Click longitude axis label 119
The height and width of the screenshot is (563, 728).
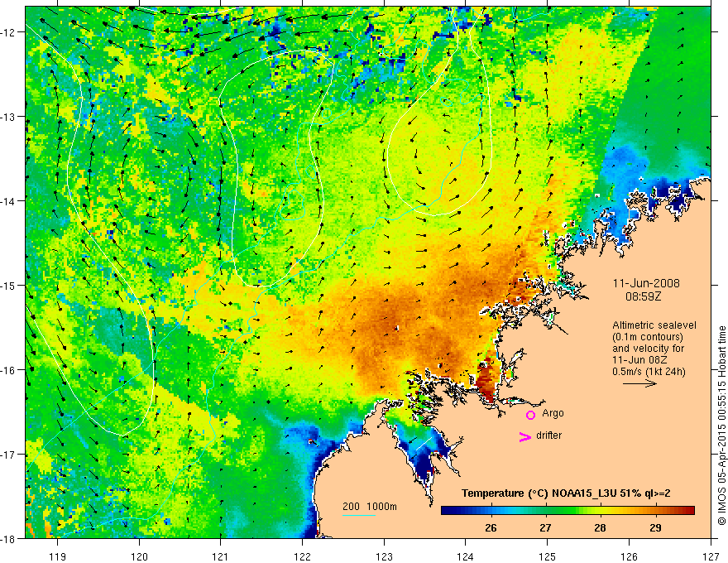(58, 556)
